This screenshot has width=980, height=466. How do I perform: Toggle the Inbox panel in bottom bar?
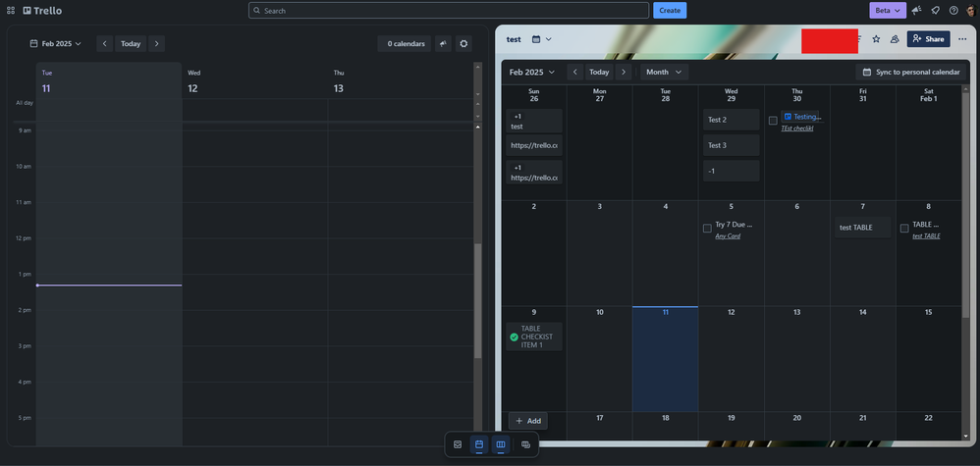click(458, 444)
